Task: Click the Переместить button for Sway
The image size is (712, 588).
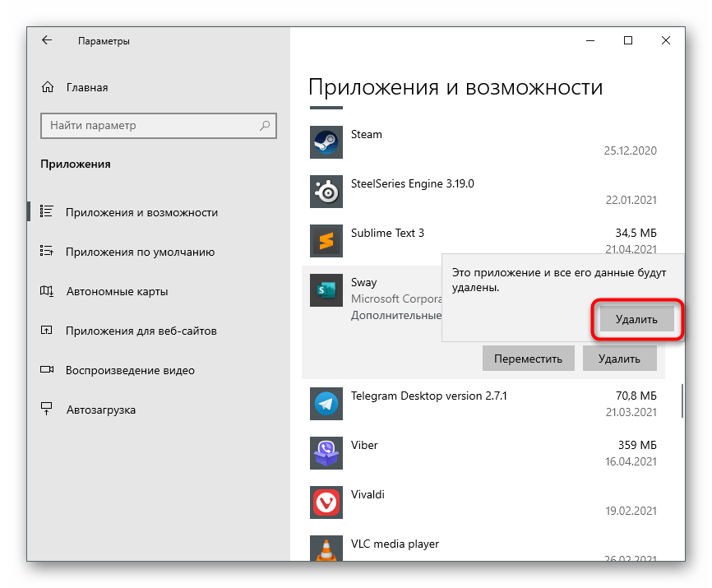Action: (528, 359)
